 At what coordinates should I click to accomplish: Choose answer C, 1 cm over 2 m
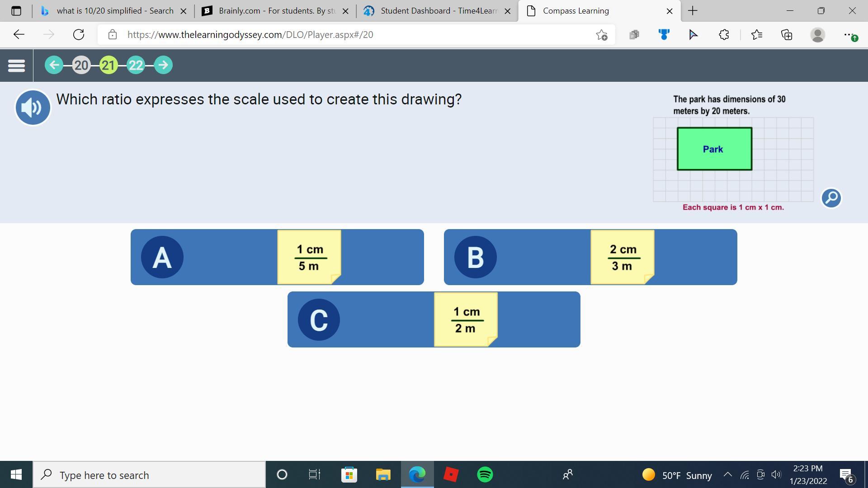point(434,319)
